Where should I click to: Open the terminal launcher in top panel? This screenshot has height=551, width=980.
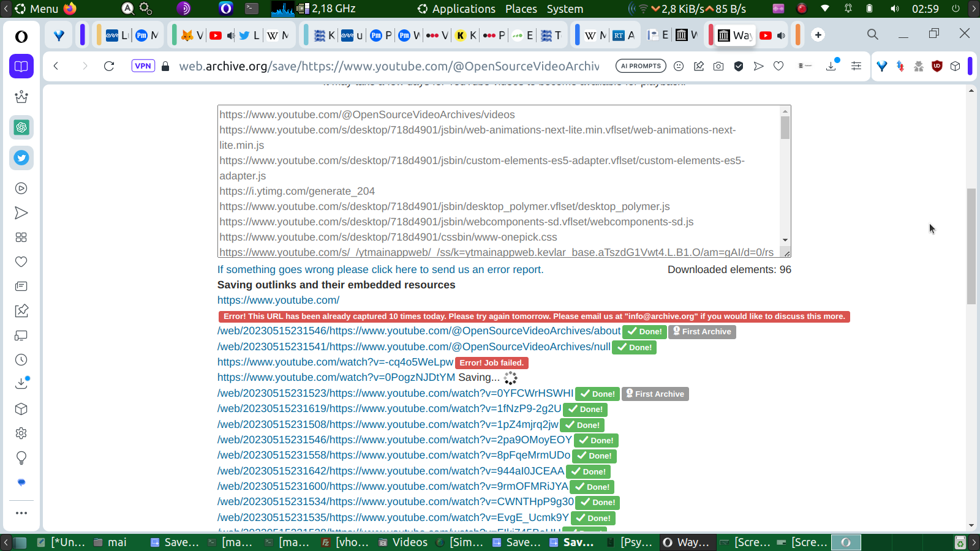252,9
